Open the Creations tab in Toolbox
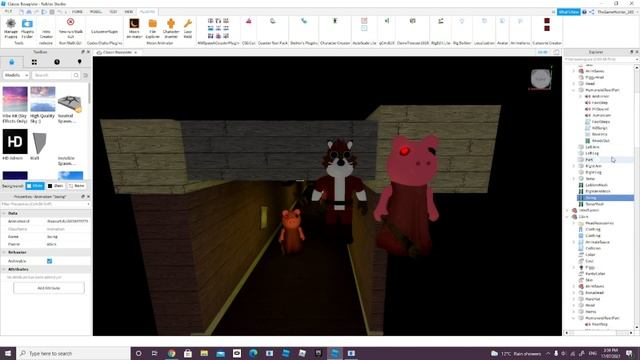This screenshot has height=360, width=640. point(80,62)
